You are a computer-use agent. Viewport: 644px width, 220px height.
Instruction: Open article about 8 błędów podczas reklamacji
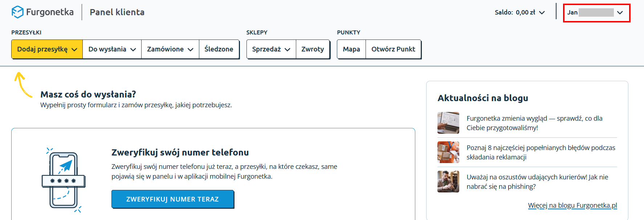pyautogui.click(x=541, y=152)
